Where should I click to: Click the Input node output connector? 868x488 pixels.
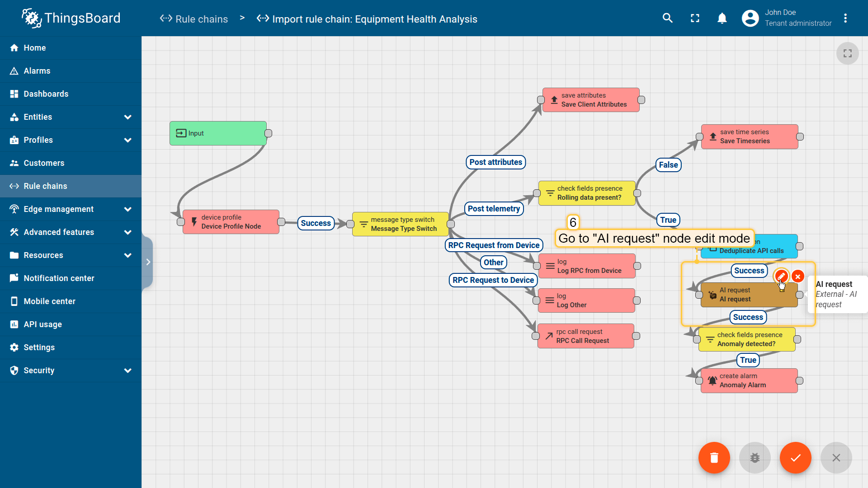(x=268, y=133)
